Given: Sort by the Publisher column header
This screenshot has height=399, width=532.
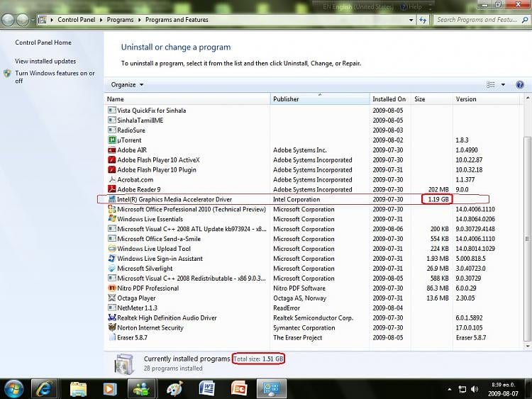Looking at the screenshot, I should point(320,99).
